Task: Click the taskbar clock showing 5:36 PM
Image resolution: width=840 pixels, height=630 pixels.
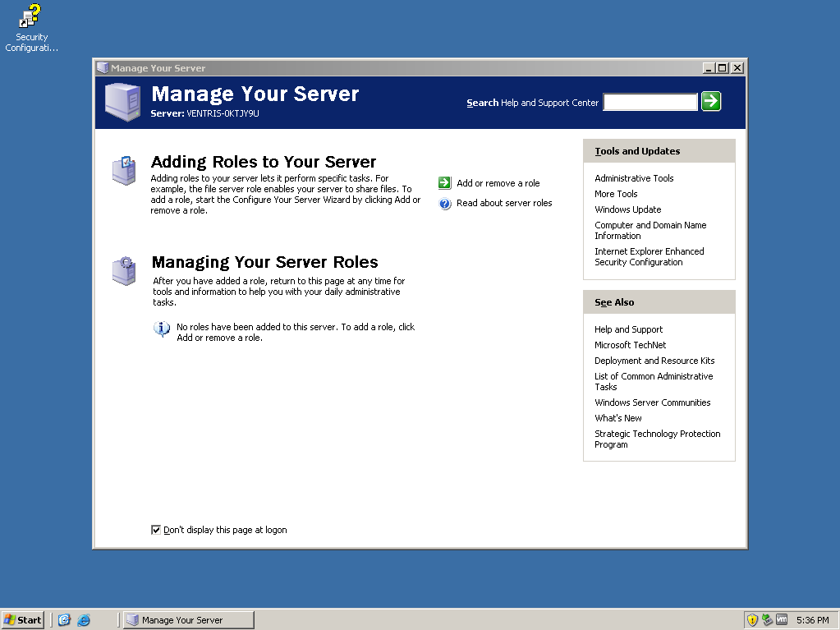Action: click(812, 620)
